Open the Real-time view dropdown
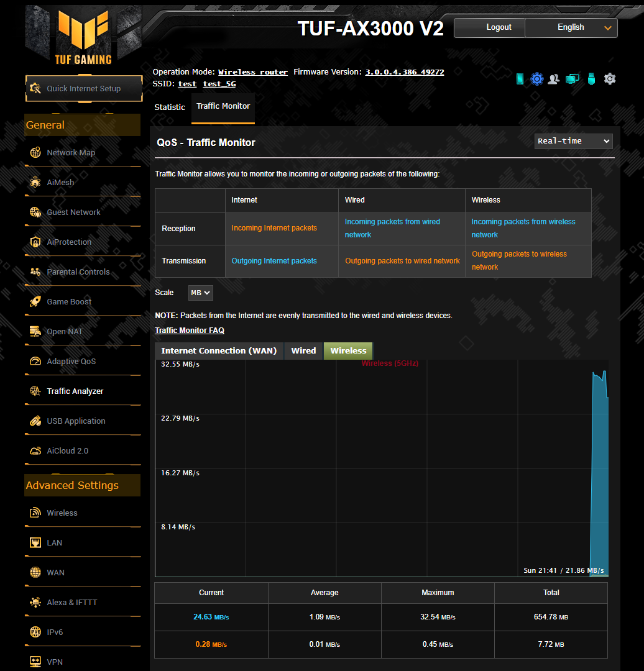Viewport: 644px width, 671px height. click(573, 141)
